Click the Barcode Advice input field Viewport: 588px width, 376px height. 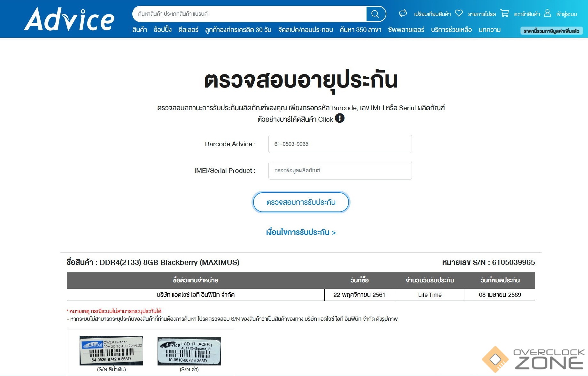[x=340, y=144]
